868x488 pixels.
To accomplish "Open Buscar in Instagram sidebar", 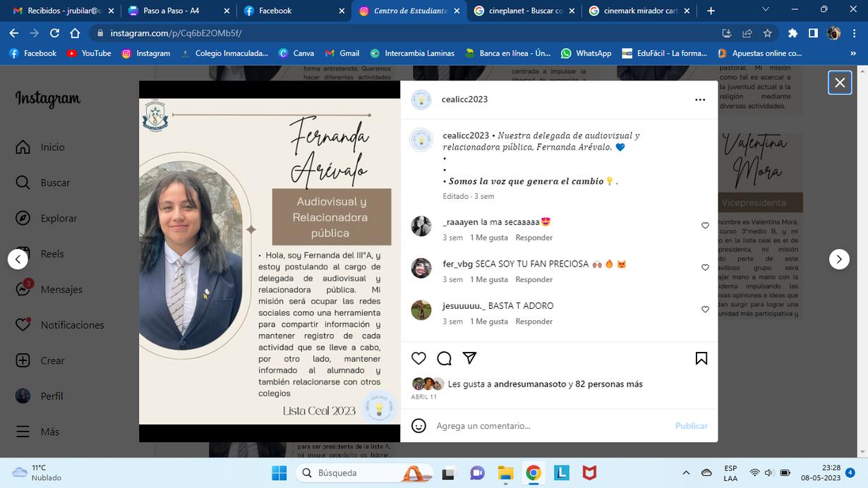I will pos(43,183).
